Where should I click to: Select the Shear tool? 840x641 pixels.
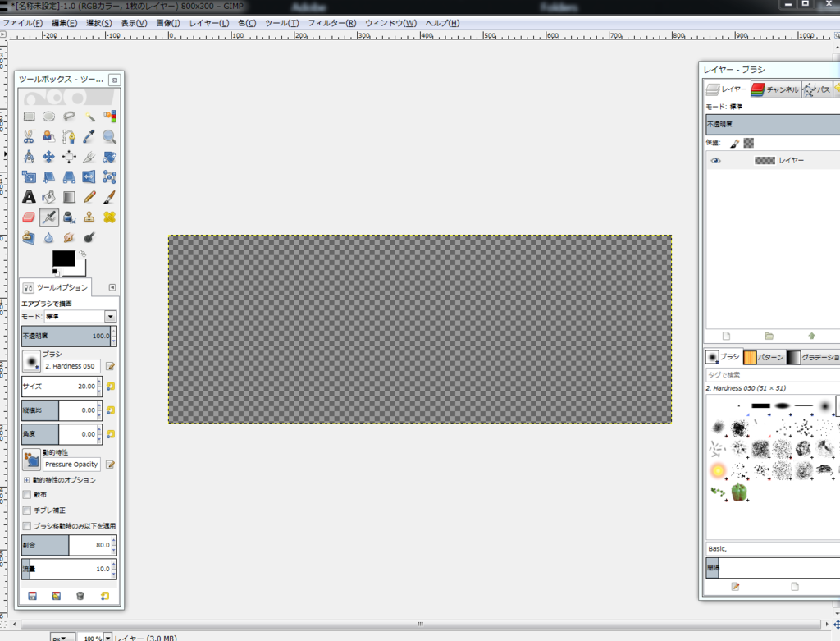click(48, 176)
